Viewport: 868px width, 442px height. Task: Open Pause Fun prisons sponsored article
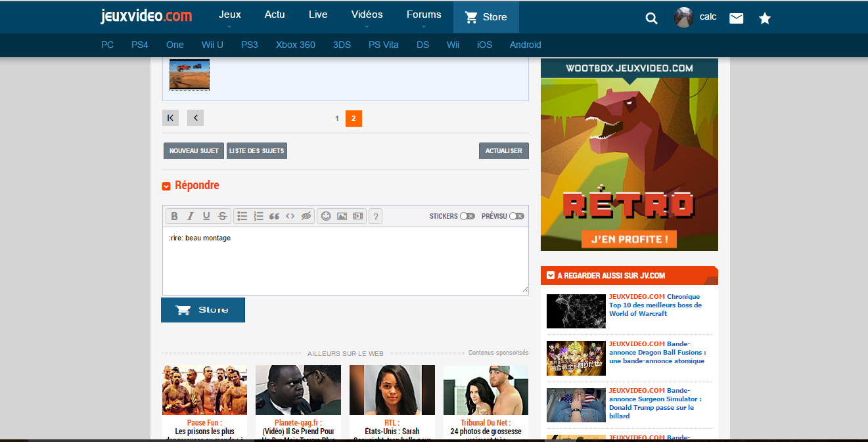click(x=205, y=402)
